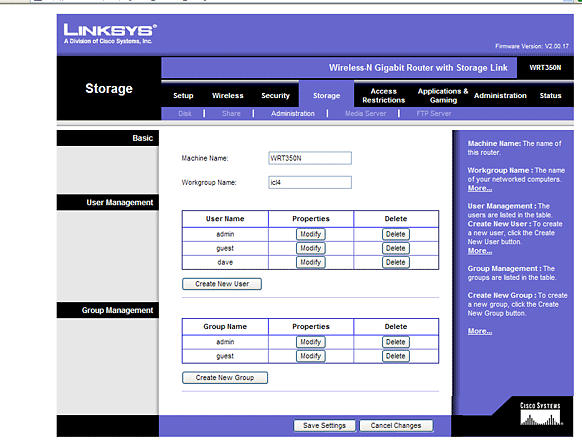Open Access Restrictions tab

tap(383, 95)
